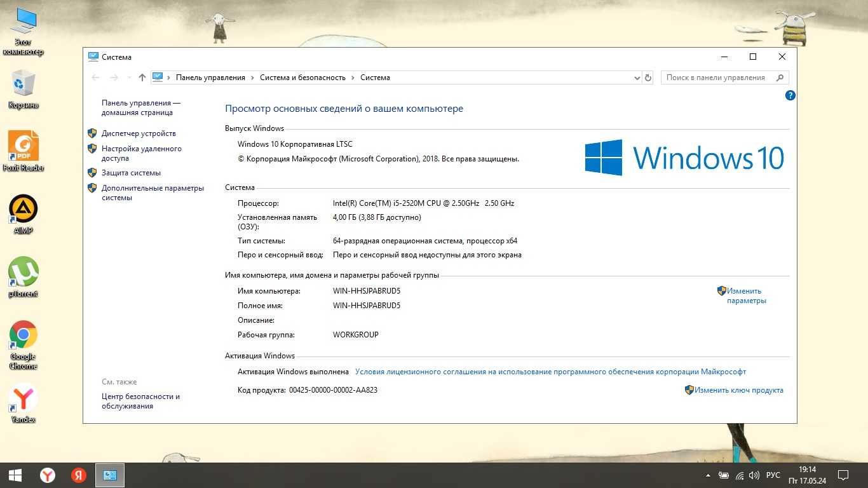Click the search magnifier in control panel

point(780,78)
